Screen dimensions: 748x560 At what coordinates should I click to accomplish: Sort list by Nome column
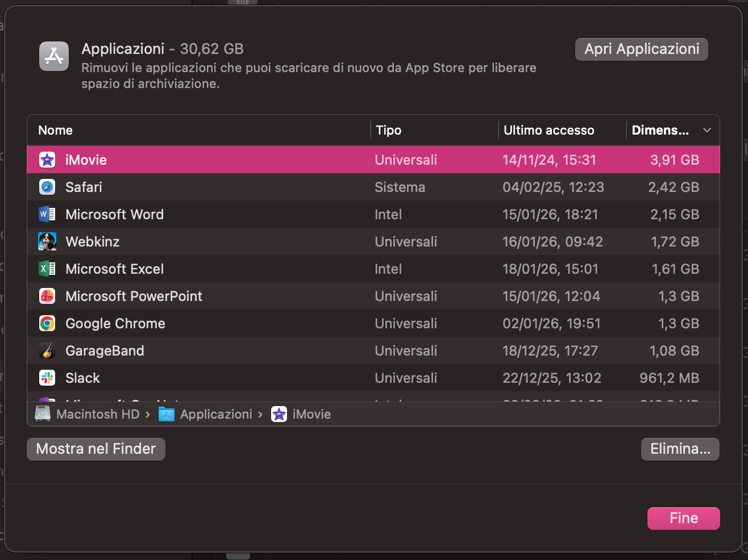point(56,131)
